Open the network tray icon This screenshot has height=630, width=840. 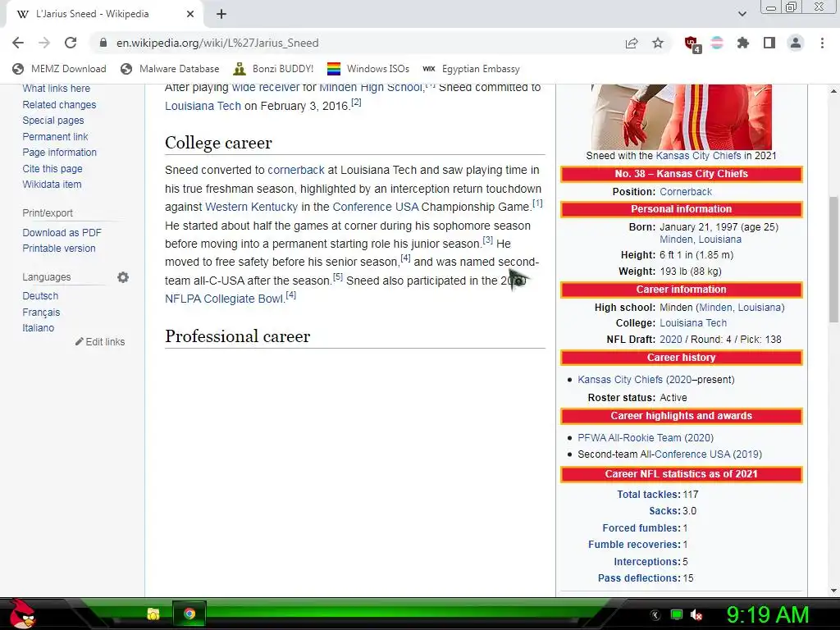click(x=677, y=615)
